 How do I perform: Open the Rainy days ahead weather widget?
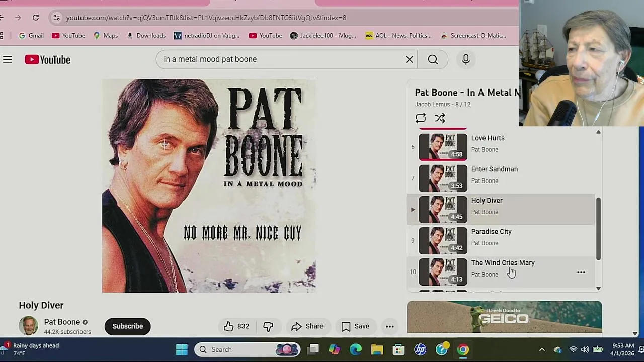click(x=31, y=349)
